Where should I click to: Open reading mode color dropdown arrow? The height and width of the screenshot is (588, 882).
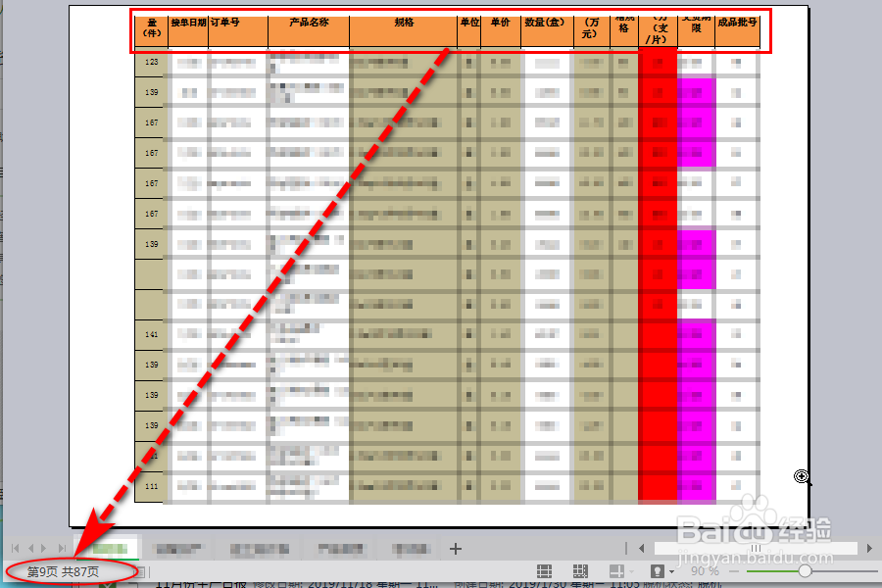point(672,572)
